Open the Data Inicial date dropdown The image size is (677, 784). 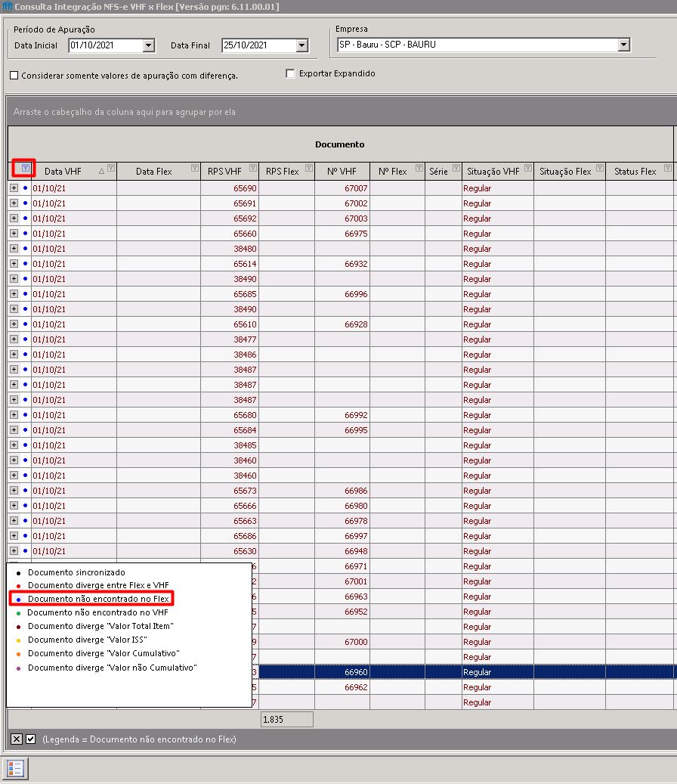(x=148, y=45)
